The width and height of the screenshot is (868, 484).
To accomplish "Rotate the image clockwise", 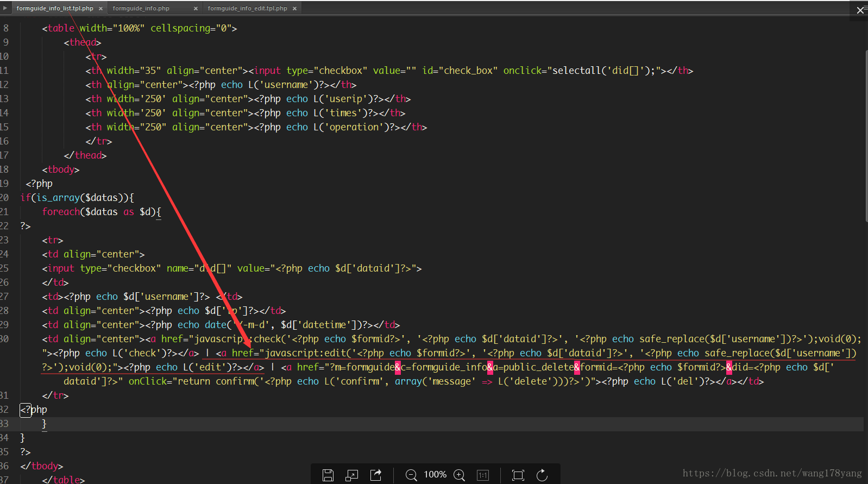I will coord(542,475).
